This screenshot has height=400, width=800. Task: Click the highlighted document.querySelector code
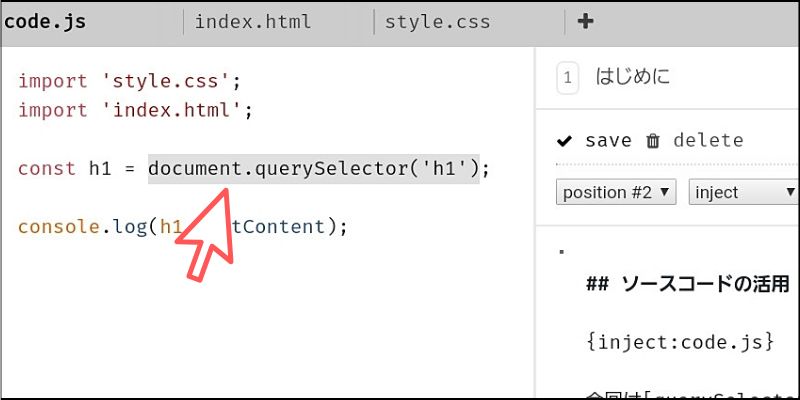(x=313, y=169)
